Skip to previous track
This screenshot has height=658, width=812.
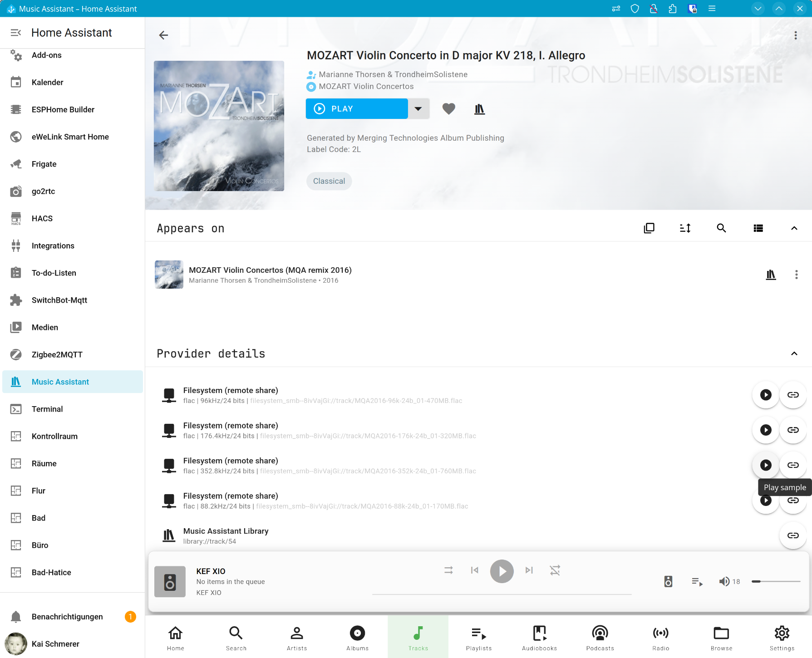click(x=475, y=570)
